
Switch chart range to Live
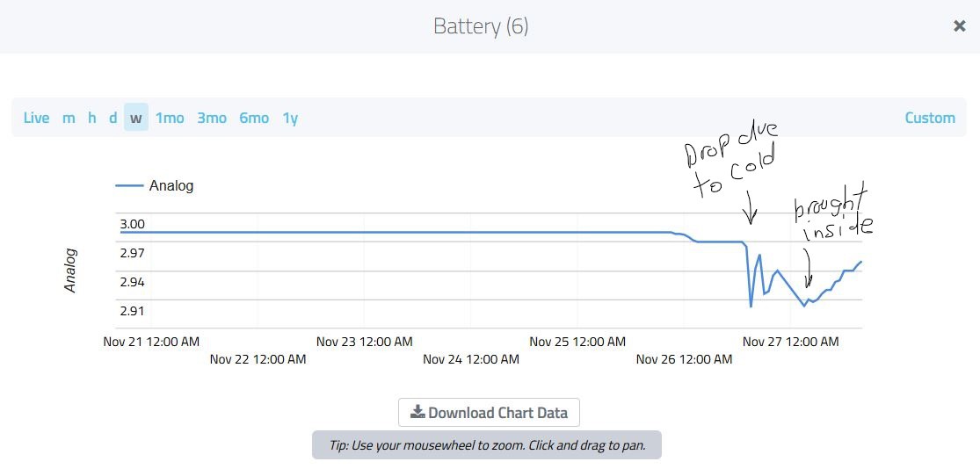click(36, 118)
